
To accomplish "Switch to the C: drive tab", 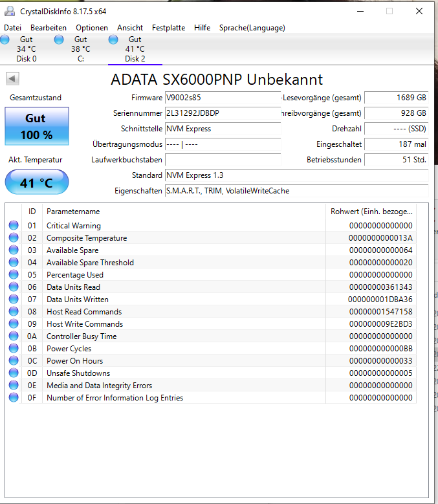I will [x=81, y=49].
